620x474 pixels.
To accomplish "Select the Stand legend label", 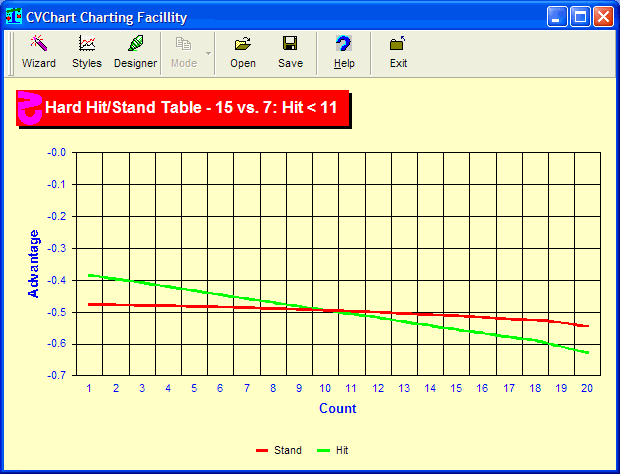I will (x=288, y=451).
